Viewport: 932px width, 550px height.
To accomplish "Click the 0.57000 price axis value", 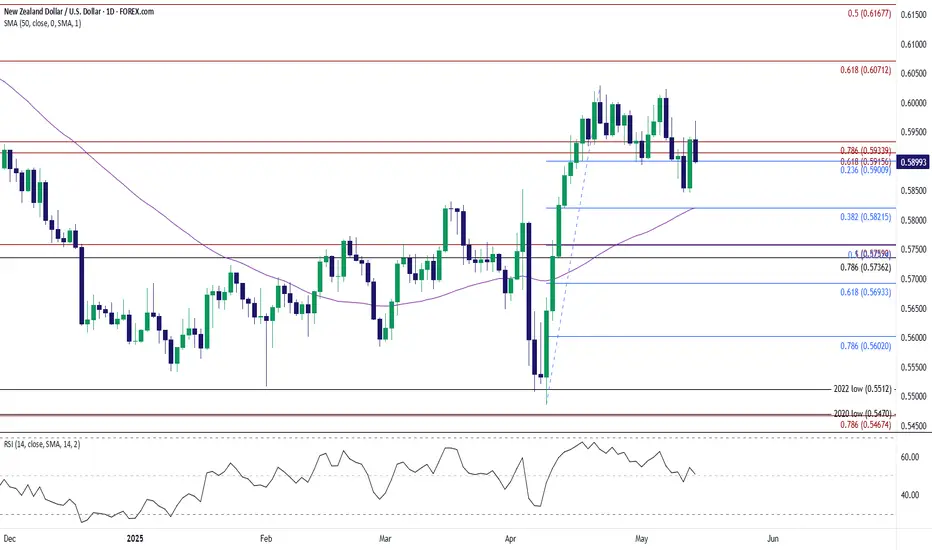I will (914, 279).
